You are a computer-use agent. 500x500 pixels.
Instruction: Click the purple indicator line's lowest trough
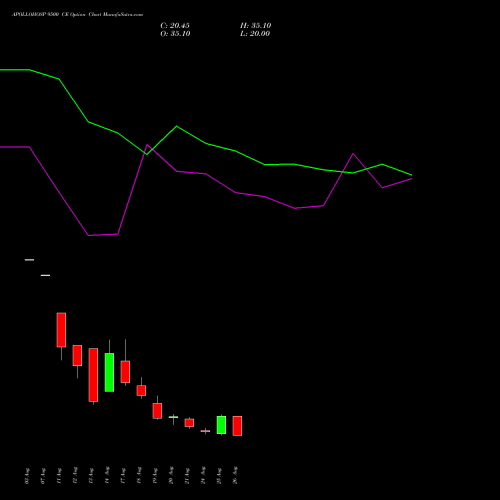coord(89,235)
